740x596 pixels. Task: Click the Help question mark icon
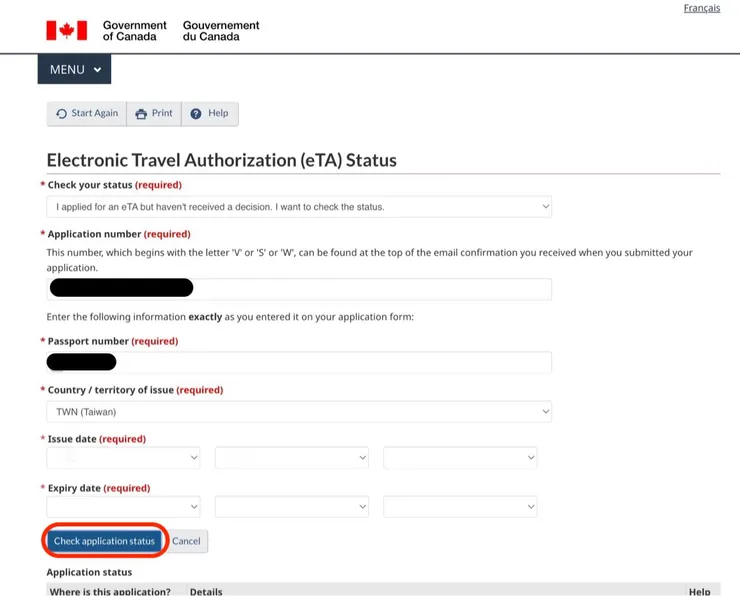tap(196, 114)
